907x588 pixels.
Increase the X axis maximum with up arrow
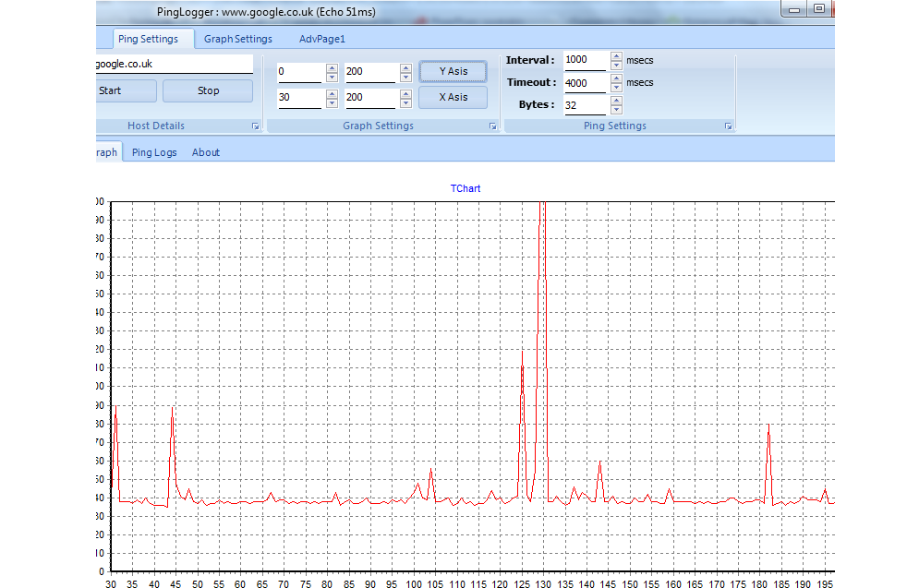pyautogui.click(x=406, y=93)
